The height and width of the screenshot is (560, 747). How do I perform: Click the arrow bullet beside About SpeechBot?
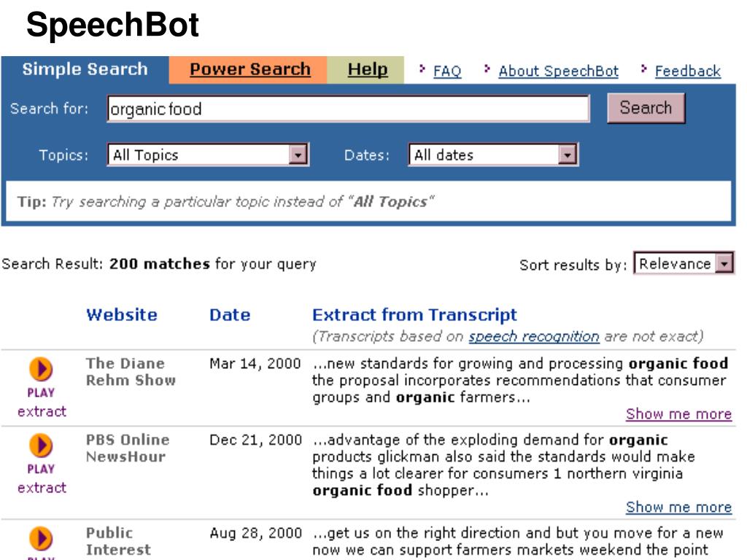[x=487, y=69]
